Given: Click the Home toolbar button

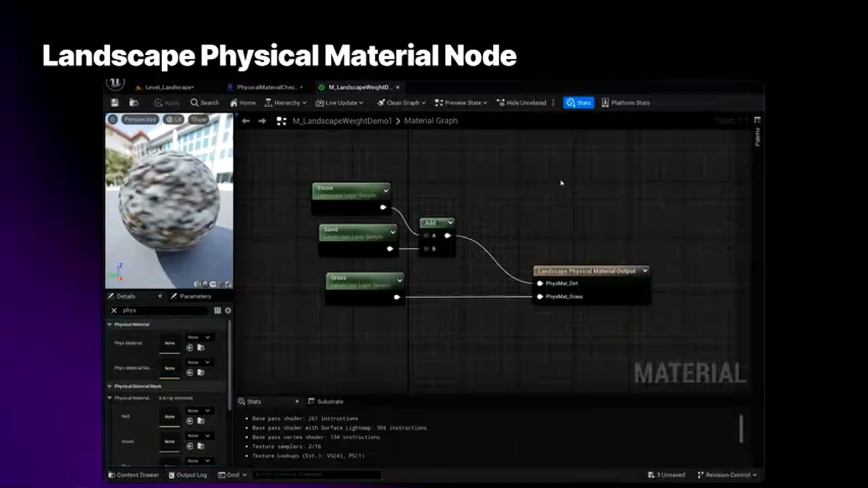Looking at the screenshot, I should coord(243,103).
